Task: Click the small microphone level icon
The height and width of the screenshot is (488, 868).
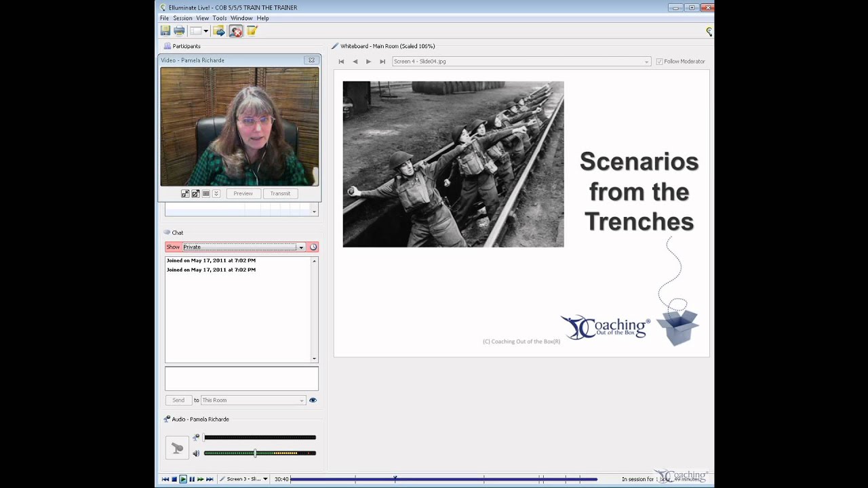Action: point(196,438)
